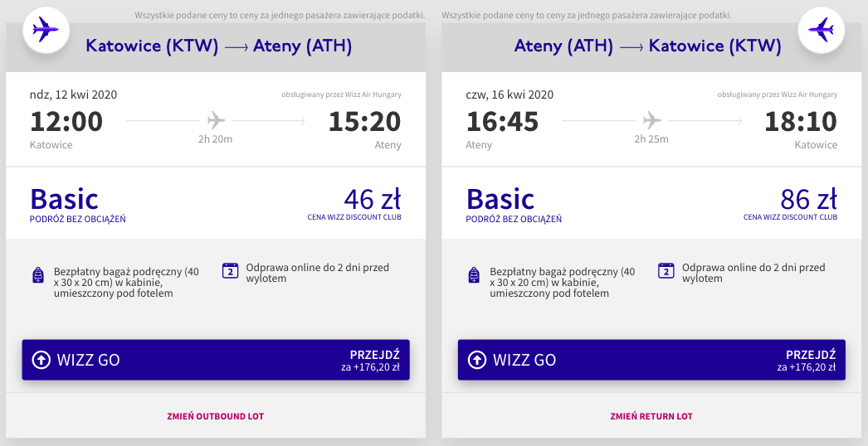The height and width of the screenshot is (446, 868).
Task: Click the 18:10 Katowice arrival time
Action: point(801,122)
